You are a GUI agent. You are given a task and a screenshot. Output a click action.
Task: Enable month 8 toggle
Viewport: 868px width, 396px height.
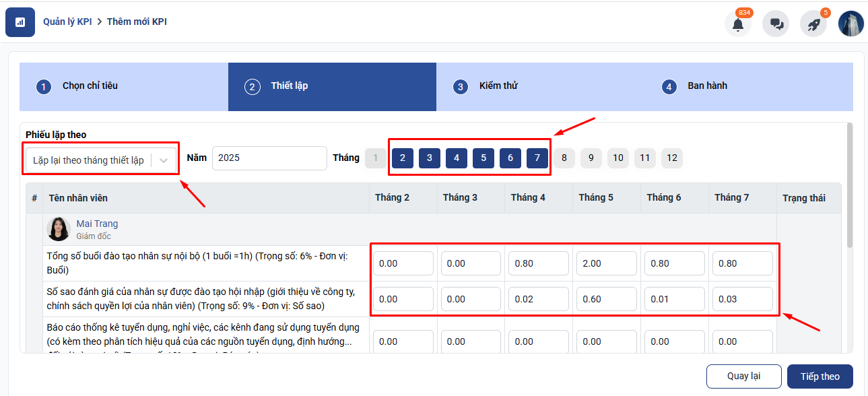tap(564, 158)
